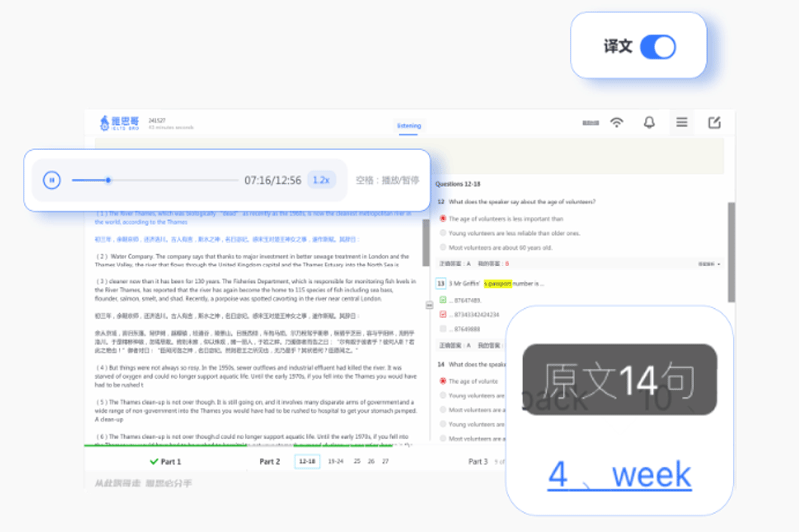Click the '4 、week' link

(x=619, y=475)
